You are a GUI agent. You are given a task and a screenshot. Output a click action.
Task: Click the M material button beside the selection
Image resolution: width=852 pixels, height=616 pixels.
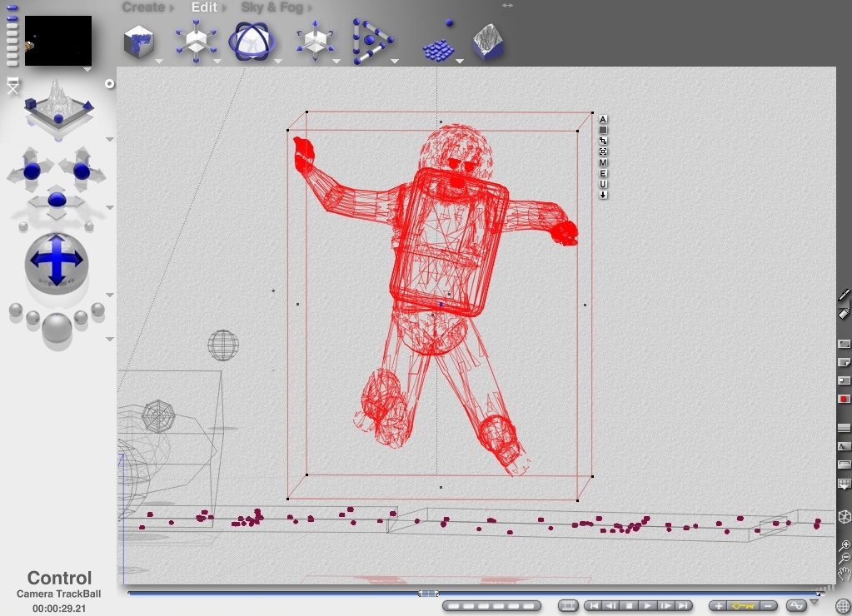coord(603,163)
